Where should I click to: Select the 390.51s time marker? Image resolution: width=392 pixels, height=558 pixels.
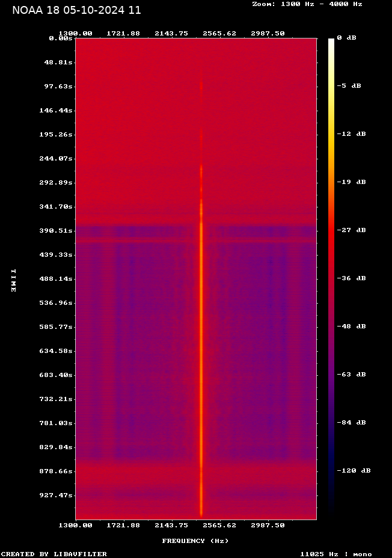[57, 230]
